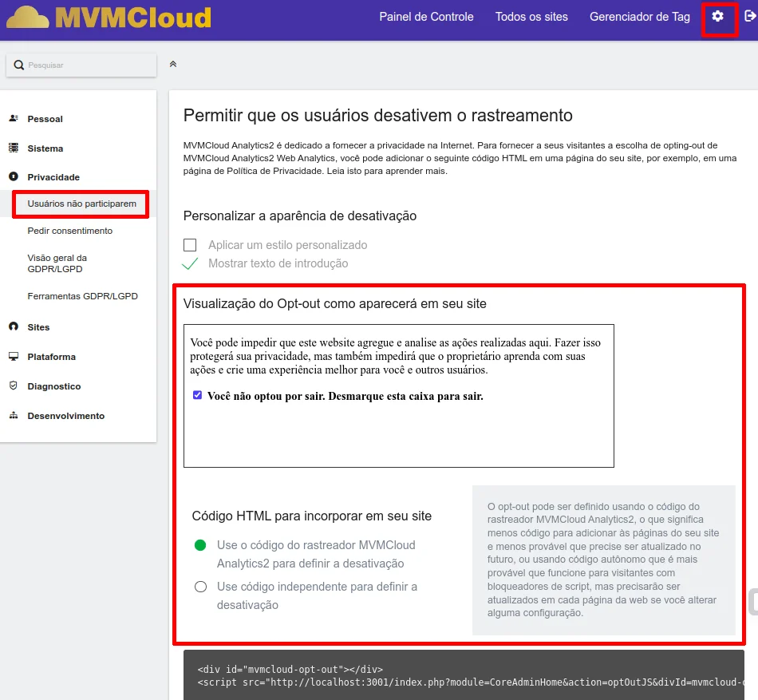The image size is (758, 700).
Task: Open the settings gear icon
Action: click(x=718, y=17)
